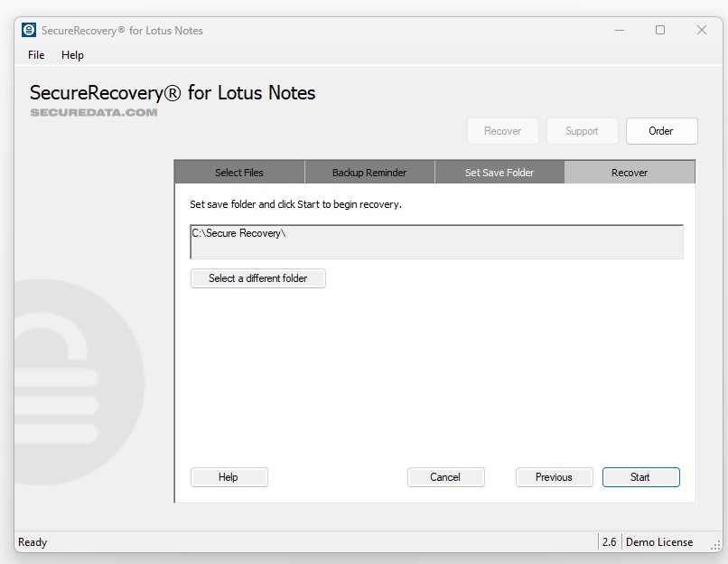Switch to the Set Save Folder tab
The width and height of the screenshot is (728, 564).
[499, 172]
